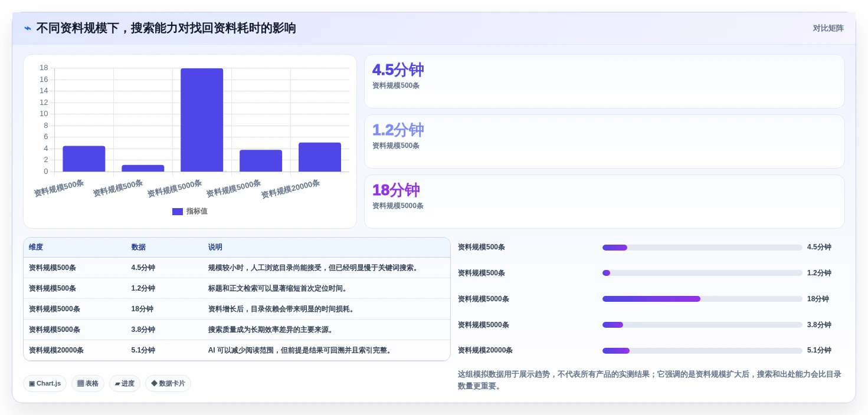
Task: Click the ▣ Chart.js tag chip
Action: [x=45, y=384]
